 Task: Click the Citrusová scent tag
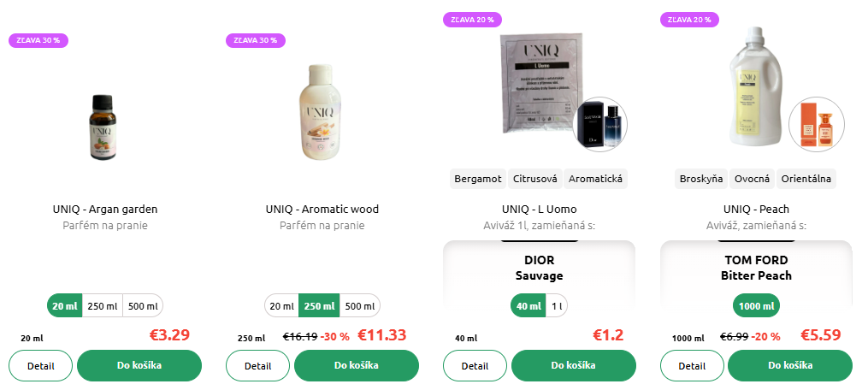coord(534,179)
